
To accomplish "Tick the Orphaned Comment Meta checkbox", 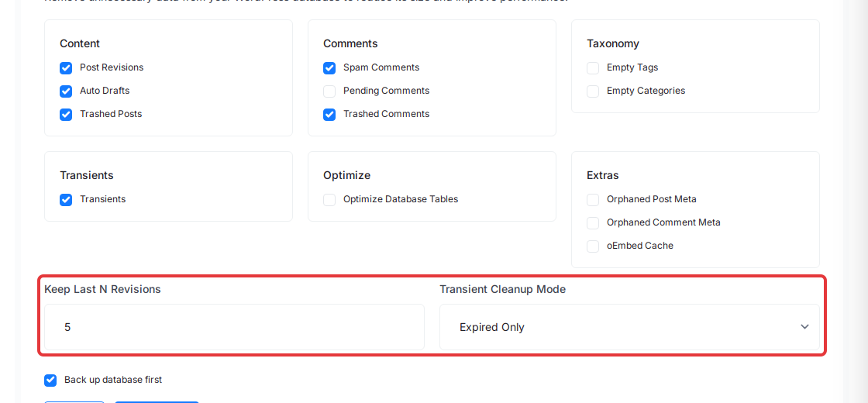I will point(593,223).
